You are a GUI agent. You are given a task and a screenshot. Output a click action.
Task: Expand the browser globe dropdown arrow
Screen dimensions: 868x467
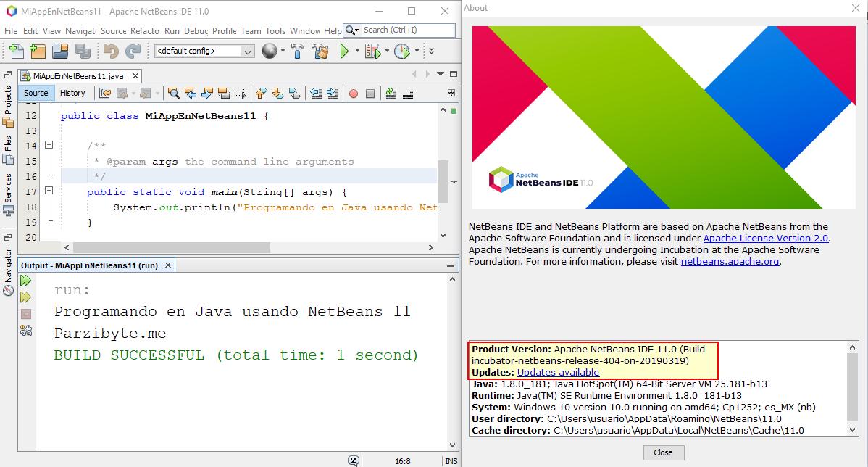[283, 51]
